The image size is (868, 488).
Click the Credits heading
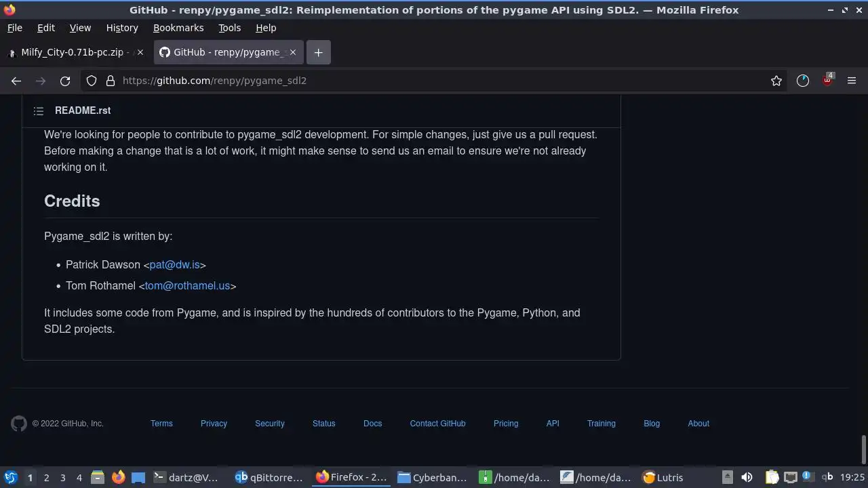point(72,201)
